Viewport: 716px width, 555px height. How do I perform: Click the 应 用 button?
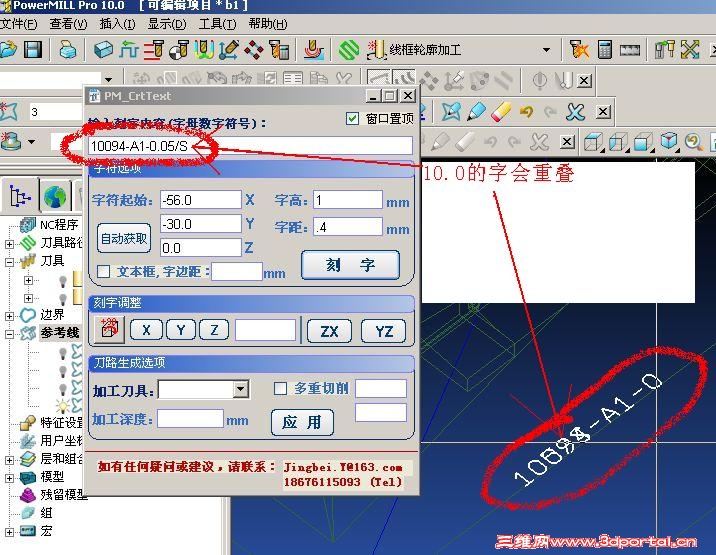tap(302, 422)
